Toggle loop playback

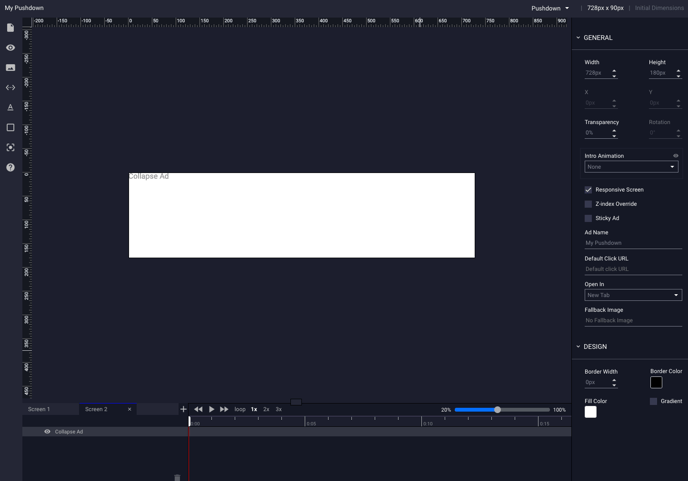tap(240, 409)
